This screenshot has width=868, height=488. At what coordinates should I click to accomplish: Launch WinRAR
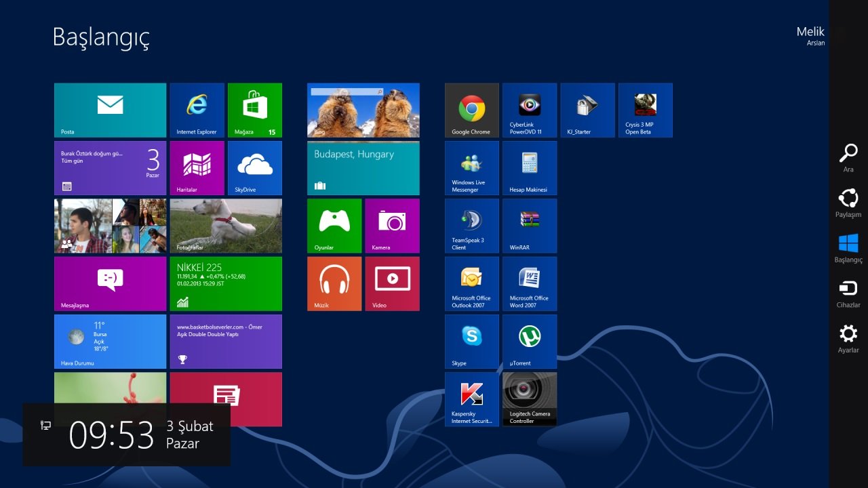[530, 226]
